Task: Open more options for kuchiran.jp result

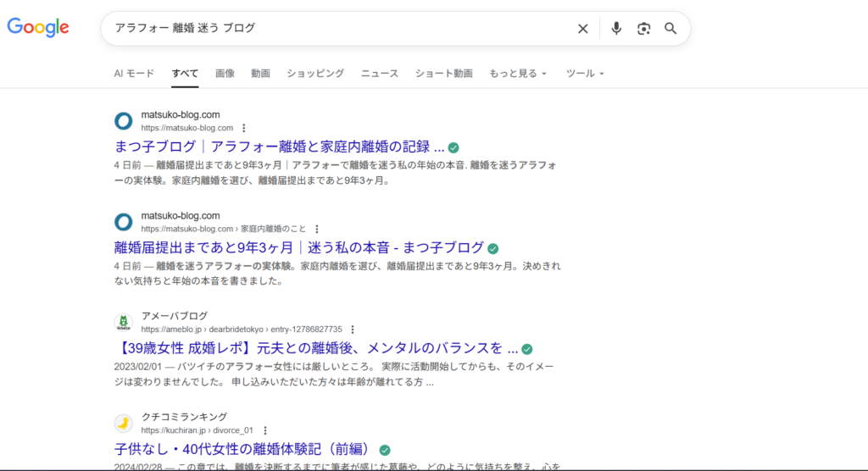Action: pyautogui.click(x=265, y=430)
